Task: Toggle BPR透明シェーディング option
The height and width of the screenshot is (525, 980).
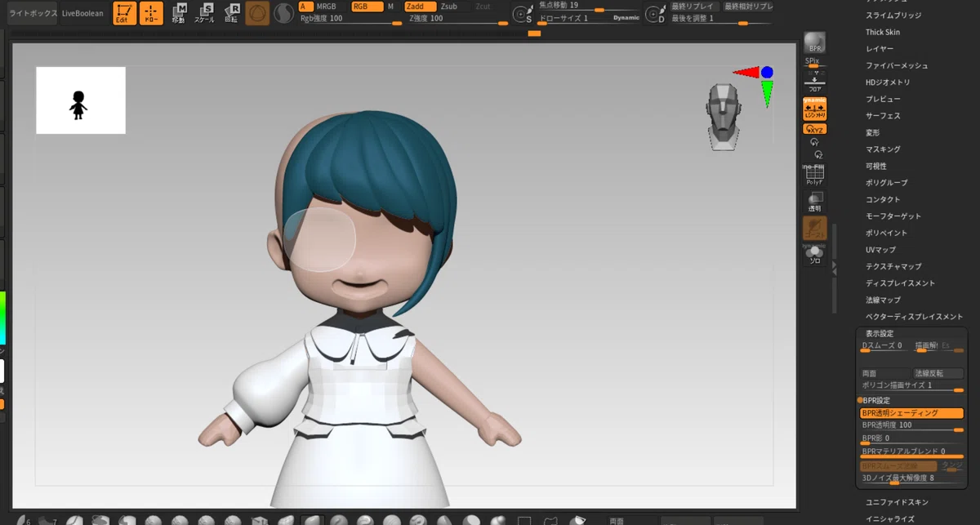Action: 912,413
